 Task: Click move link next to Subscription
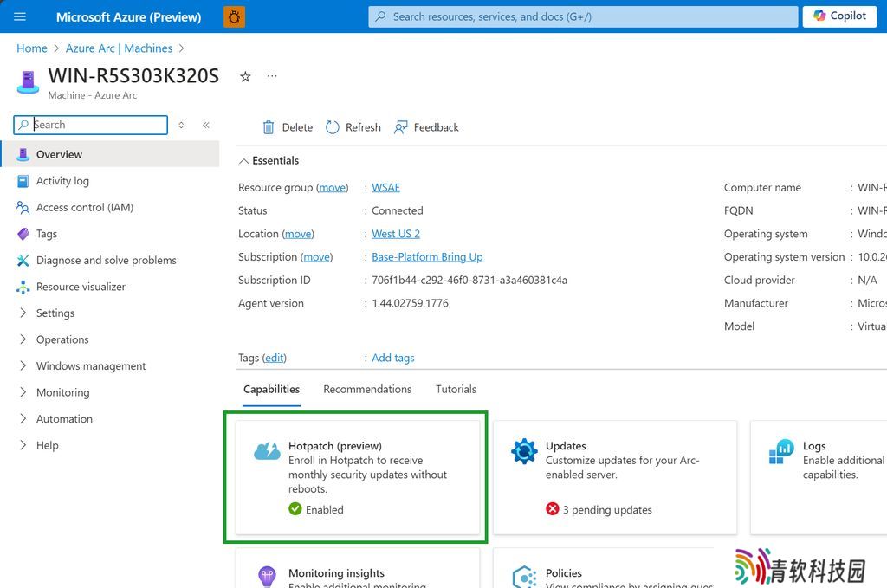[316, 256]
